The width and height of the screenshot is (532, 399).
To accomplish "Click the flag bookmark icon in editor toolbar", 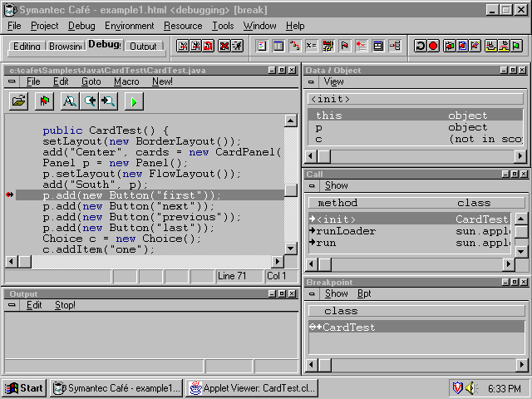I will (x=44, y=101).
